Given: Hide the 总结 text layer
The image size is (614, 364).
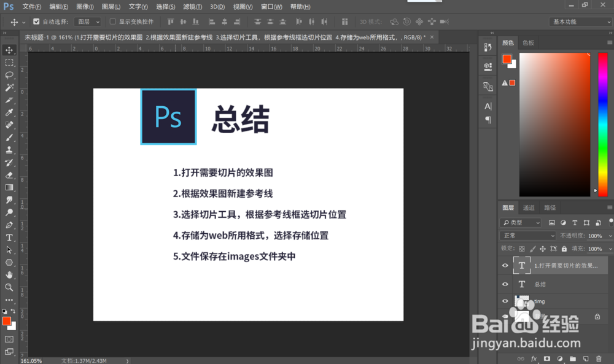Looking at the screenshot, I should [505, 284].
